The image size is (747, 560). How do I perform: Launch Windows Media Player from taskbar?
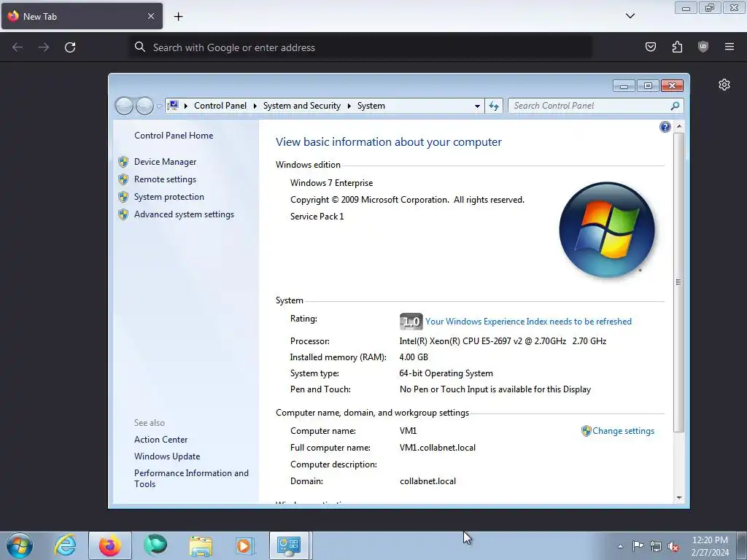click(x=245, y=545)
